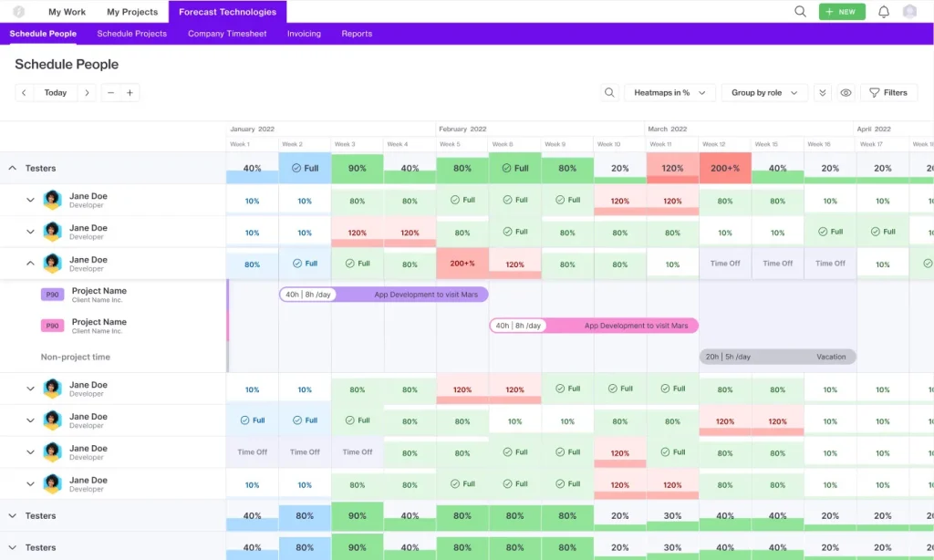
Task: Click the search magnifier in top navigation bar
Action: pyautogui.click(x=800, y=12)
